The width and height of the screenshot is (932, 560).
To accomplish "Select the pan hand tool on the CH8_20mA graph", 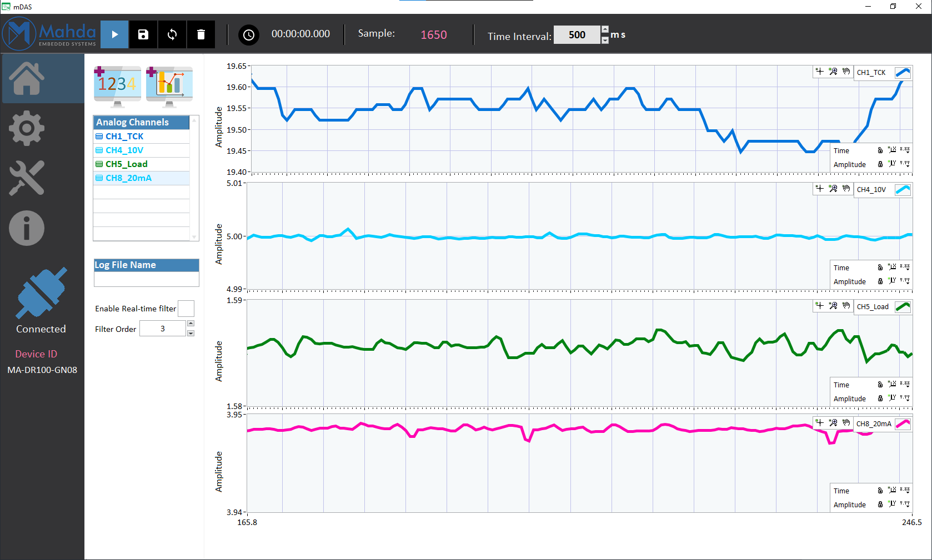I will coord(846,423).
